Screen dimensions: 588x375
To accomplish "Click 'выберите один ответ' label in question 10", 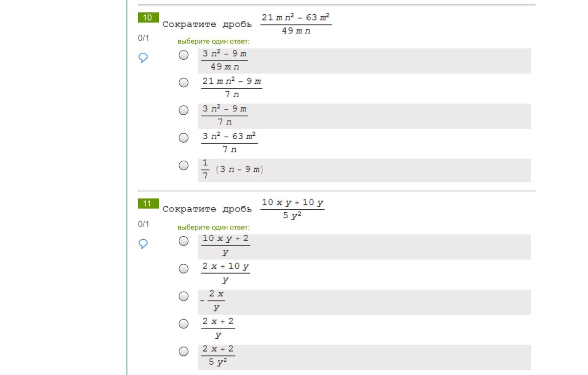I will [x=214, y=42].
